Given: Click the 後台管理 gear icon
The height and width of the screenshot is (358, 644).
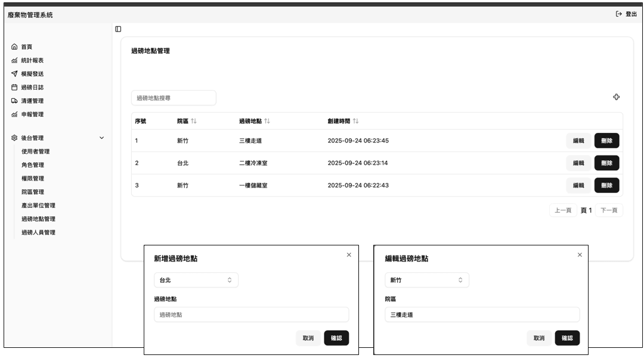Looking at the screenshot, I should pos(14,138).
